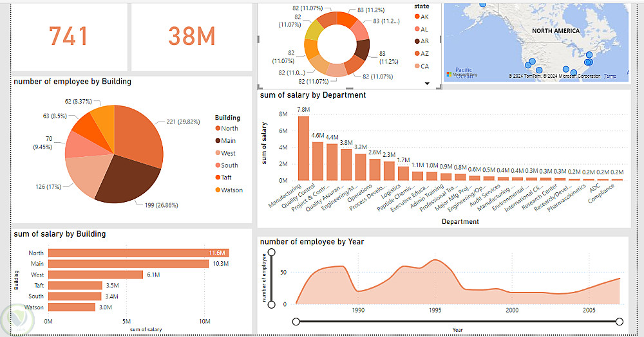Click the 1995 label on Year axis

[x=435, y=311]
